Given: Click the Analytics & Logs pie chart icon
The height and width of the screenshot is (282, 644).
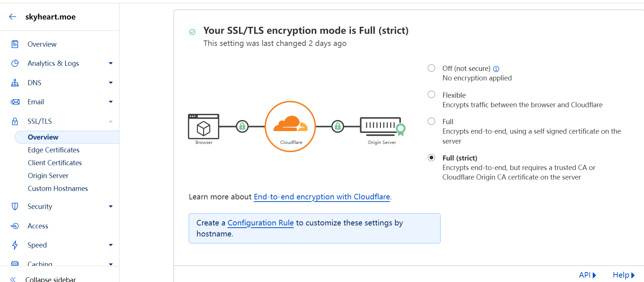Looking at the screenshot, I should (15, 63).
